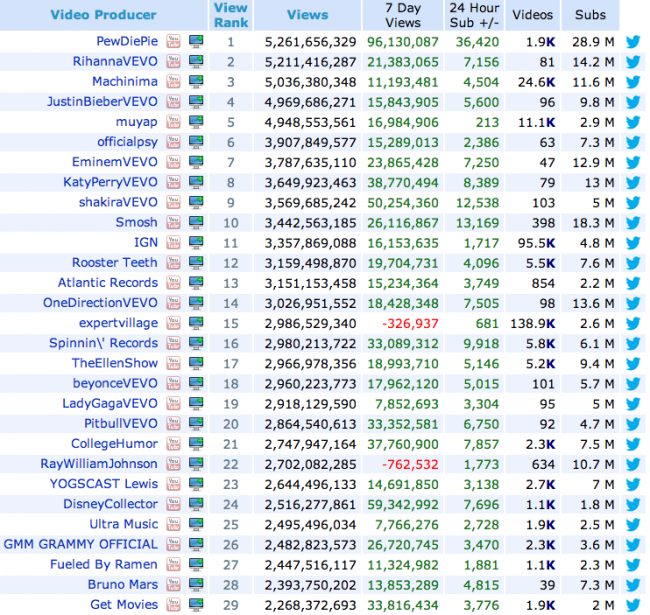
Task: Open monitor icon in expertvillage row
Action: [x=196, y=323]
